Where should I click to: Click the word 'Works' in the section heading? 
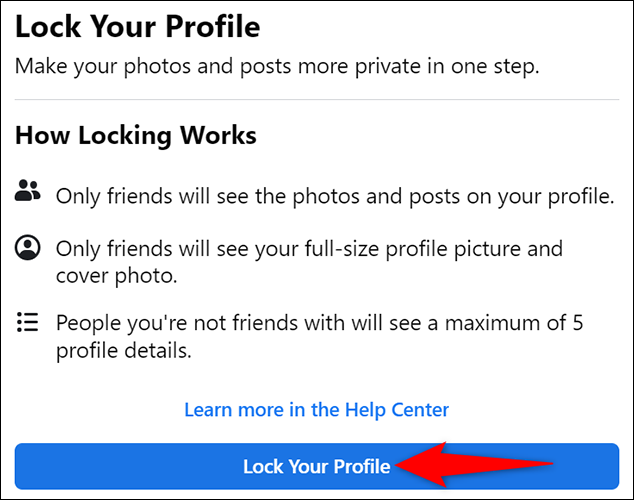218,135
